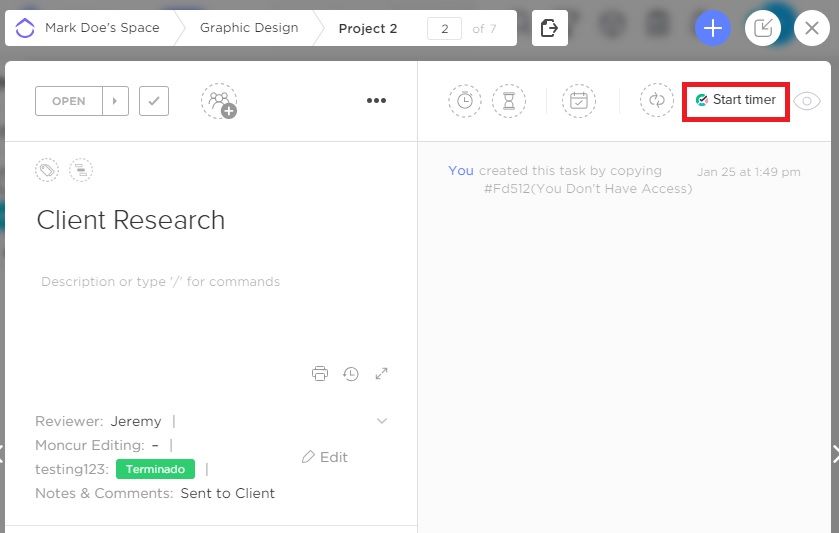
Task: Go to the Graphic Design breadcrumb
Action: tap(249, 28)
